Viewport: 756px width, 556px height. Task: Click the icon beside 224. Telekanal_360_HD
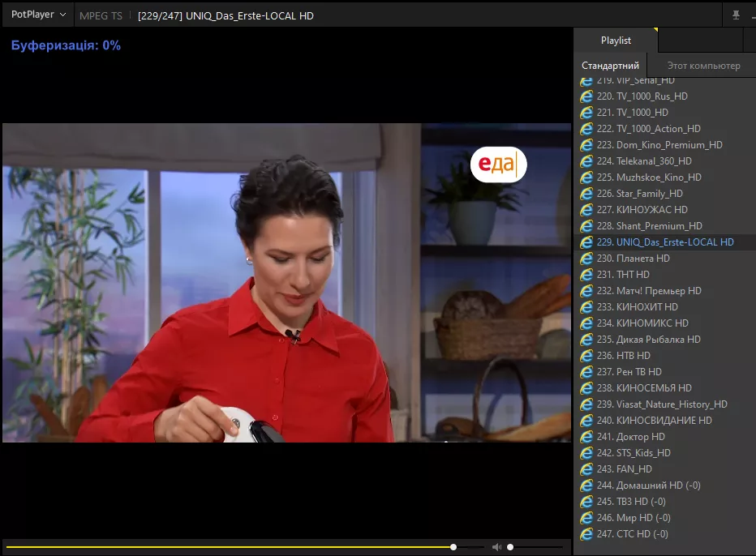click(x=586, y=161)
